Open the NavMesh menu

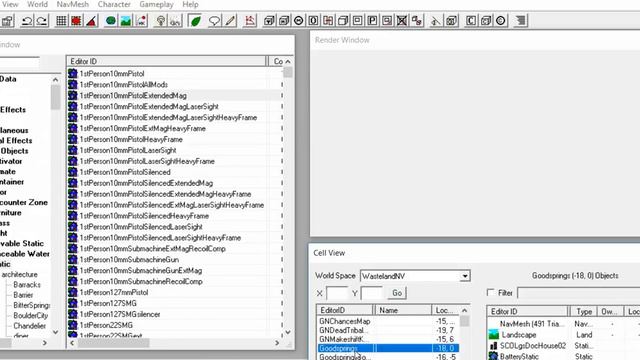point(72,4)
